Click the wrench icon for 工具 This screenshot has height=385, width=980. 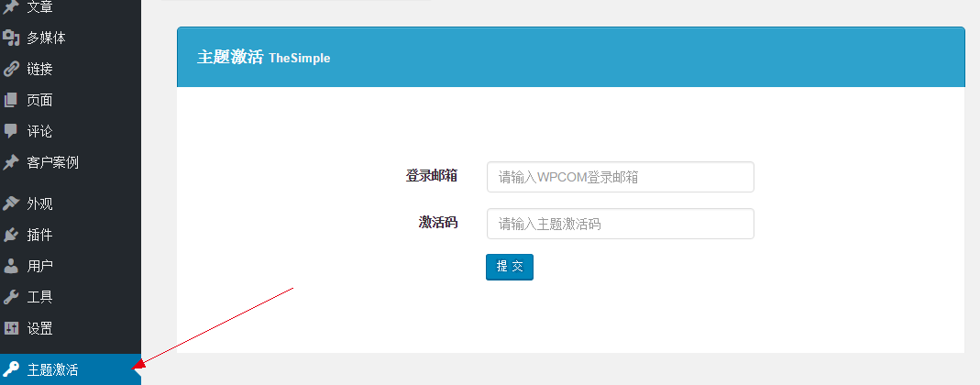(x=11, y=297)
